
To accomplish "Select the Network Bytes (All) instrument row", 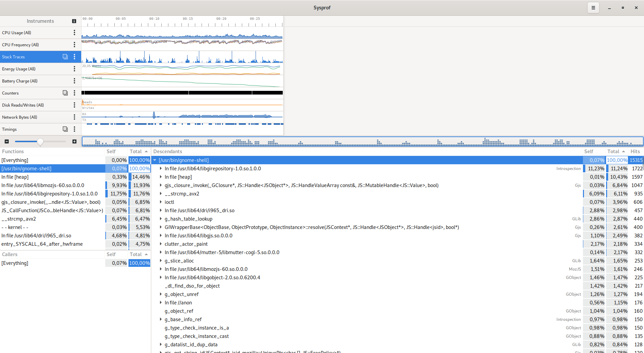I will [41, 117].
